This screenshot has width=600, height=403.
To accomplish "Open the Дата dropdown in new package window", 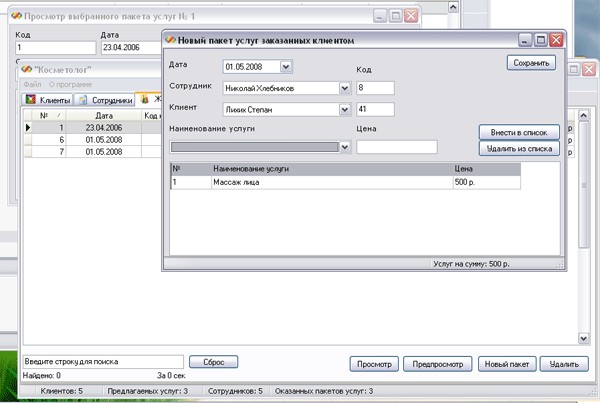I will point(285,67).
